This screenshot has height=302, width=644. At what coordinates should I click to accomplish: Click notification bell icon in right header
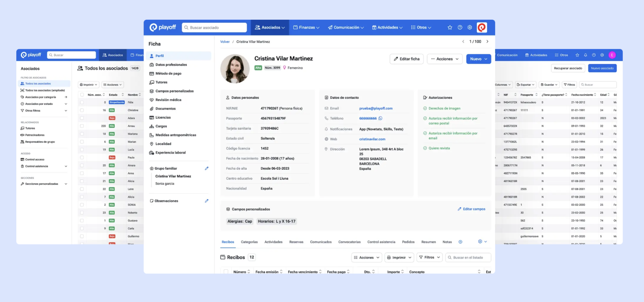[585, 55]
